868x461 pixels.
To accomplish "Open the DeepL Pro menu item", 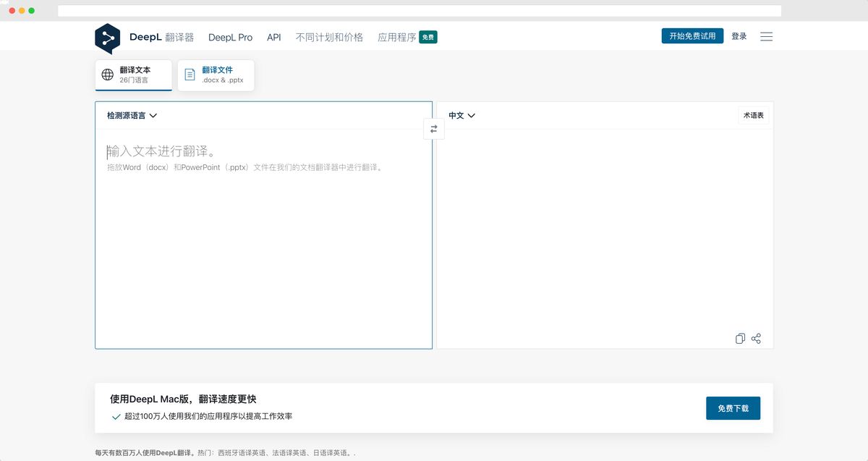I will tap(230, 37).
